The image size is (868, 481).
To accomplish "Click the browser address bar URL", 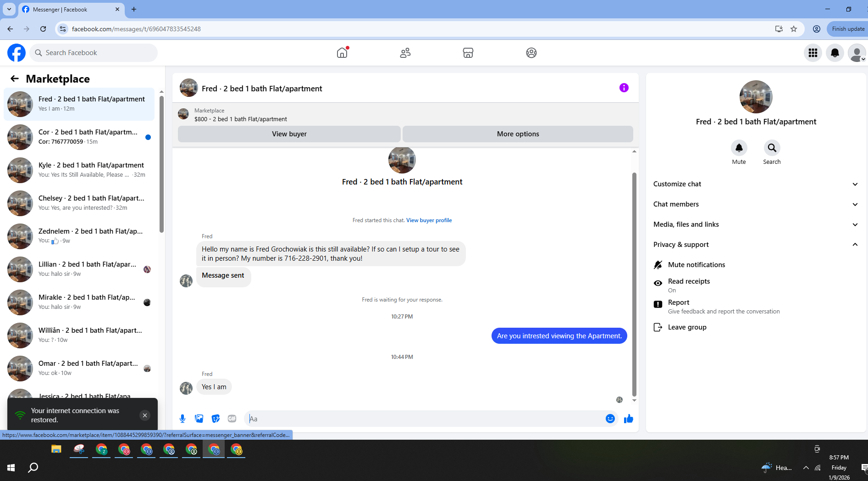I will (x=136, y=29).
